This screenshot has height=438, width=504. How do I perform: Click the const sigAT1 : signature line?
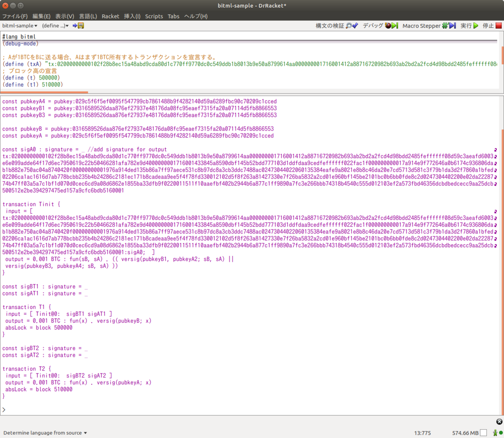(x=45, y=293)
